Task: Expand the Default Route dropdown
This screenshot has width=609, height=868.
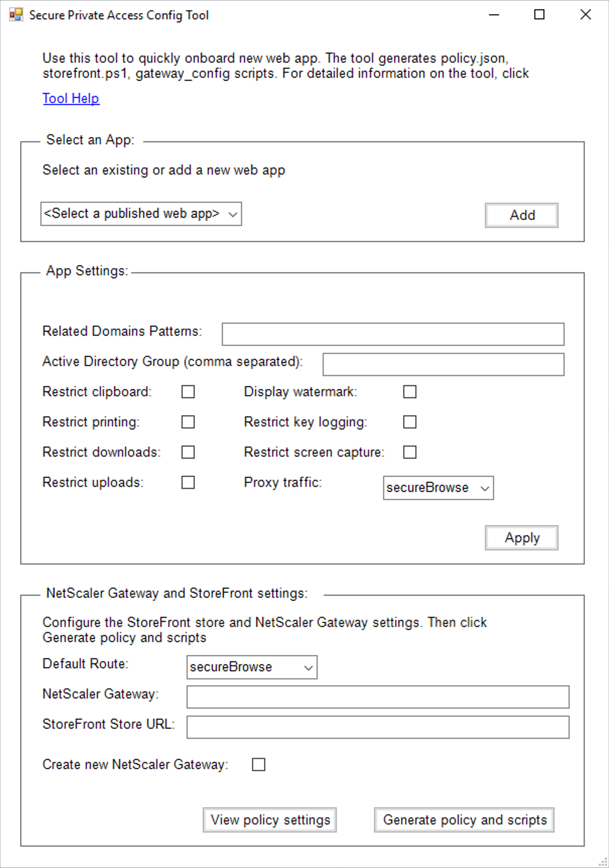Action: [x=252, y=667]
